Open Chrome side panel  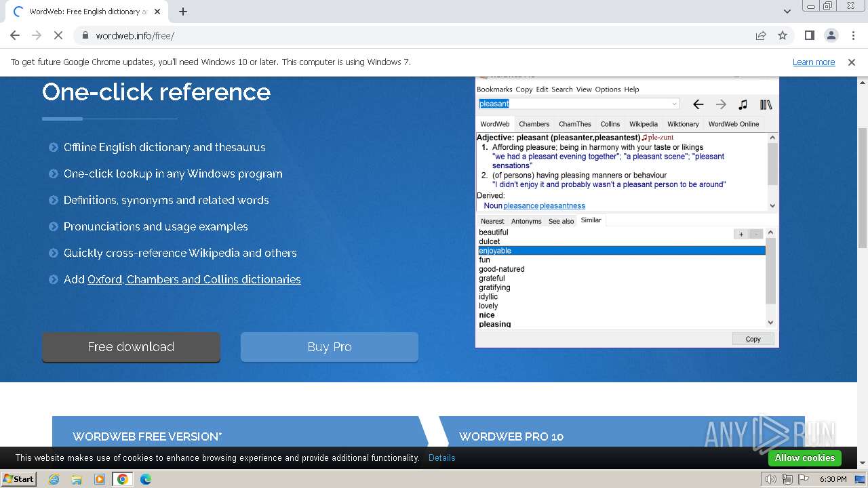click(809, 36)
